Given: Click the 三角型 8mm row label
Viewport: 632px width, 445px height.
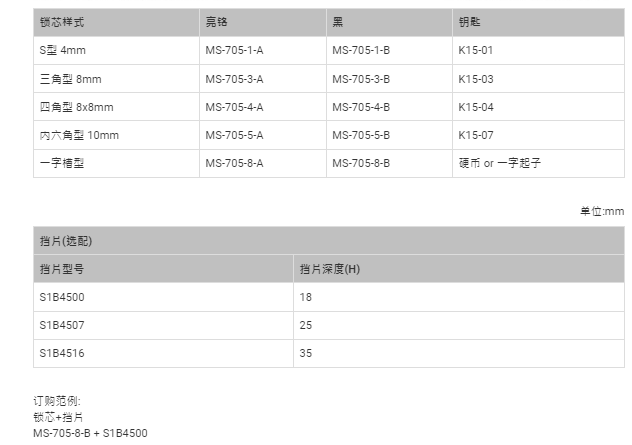Looking at the screenshot, I should pyautogui.click(x=71, y=79).
